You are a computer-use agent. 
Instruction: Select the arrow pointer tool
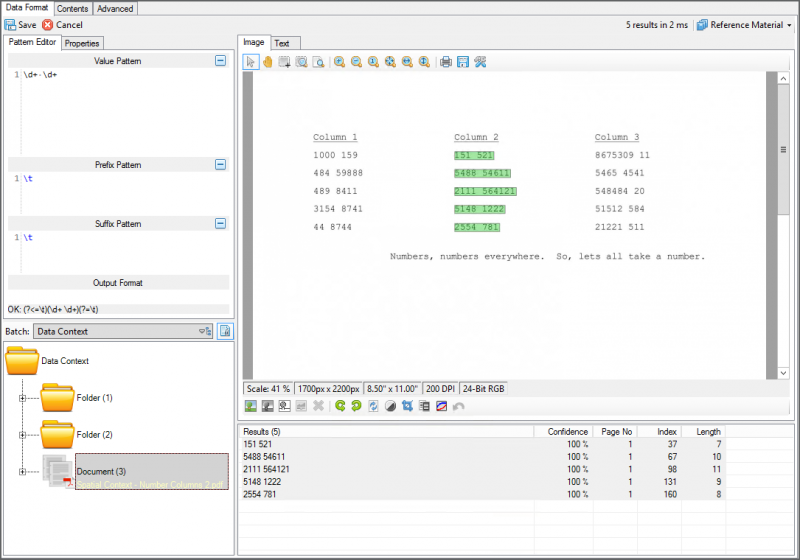[x=252, y=62]
